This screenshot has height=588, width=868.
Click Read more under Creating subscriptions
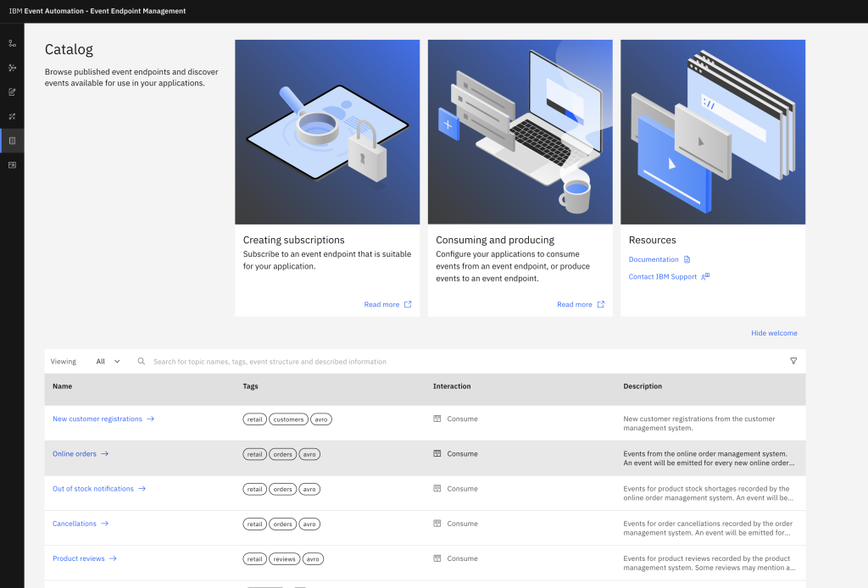point(381,304)
